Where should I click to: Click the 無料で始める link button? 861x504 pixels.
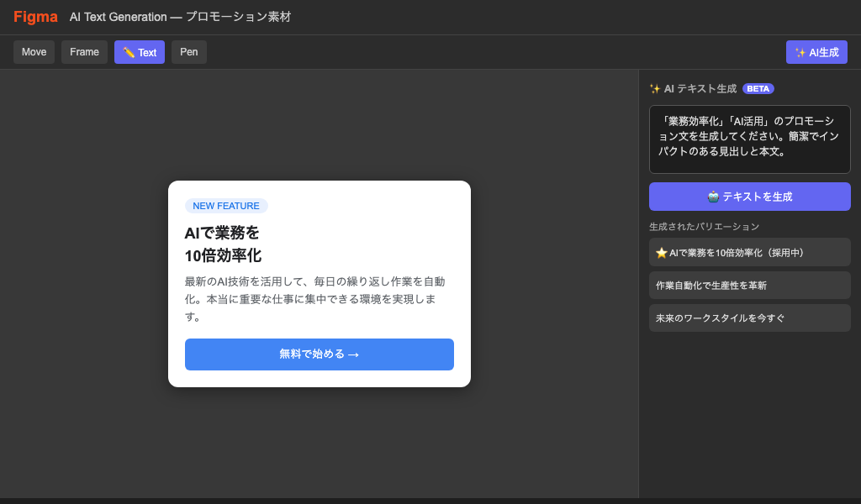320,354
